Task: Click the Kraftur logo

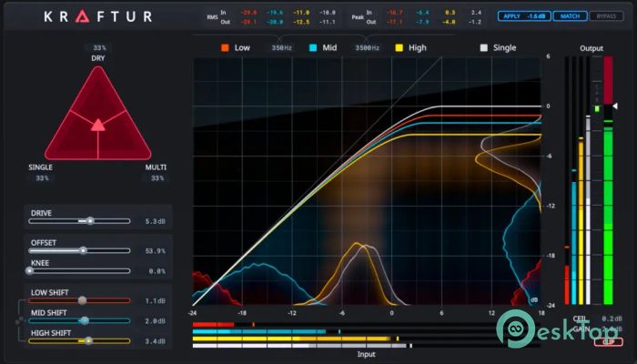Action: coord(98,15)
